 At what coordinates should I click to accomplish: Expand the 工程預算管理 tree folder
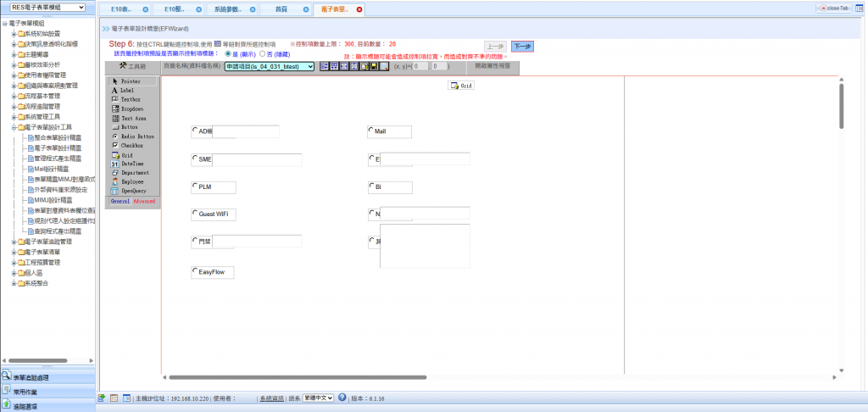point(14,263)
